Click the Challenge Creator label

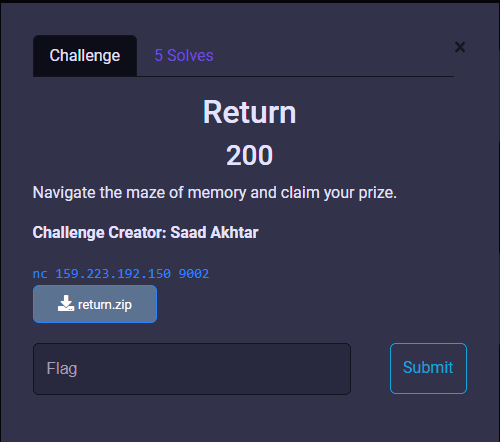(99, 232)
